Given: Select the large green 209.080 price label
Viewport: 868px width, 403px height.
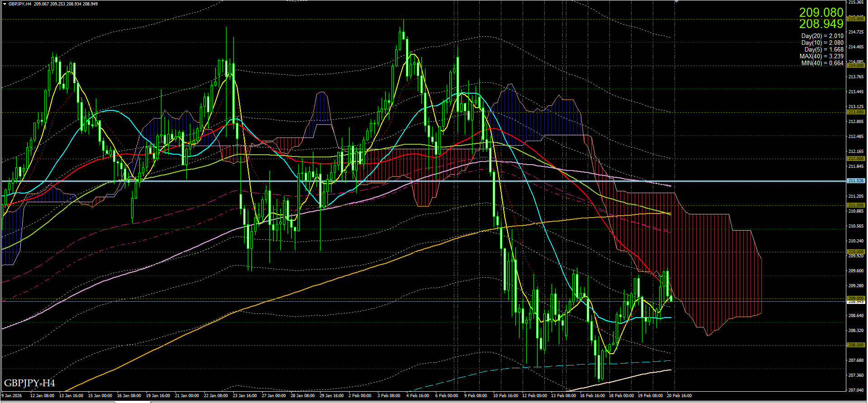Looking at the screenshot, I should [821, 13].
